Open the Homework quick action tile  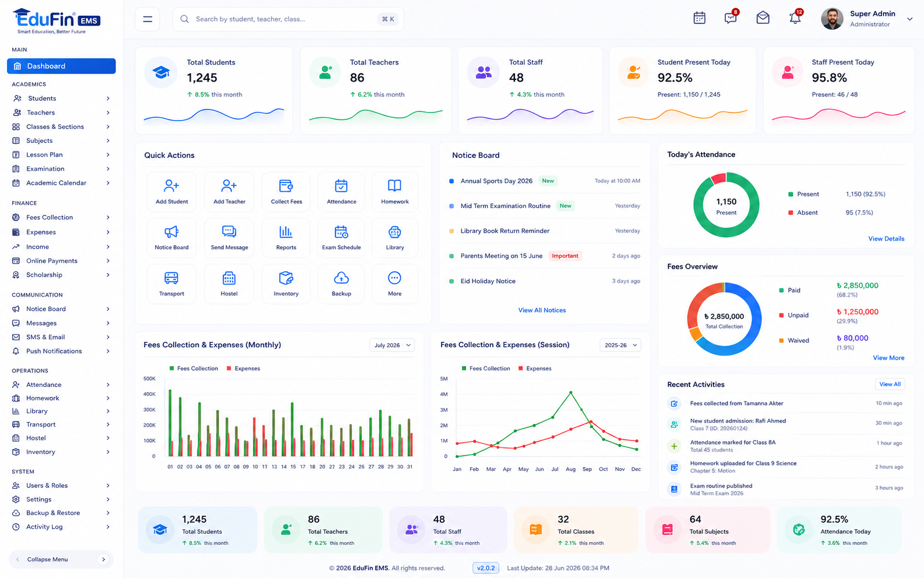pyautogui.click(x=395, y=192)
